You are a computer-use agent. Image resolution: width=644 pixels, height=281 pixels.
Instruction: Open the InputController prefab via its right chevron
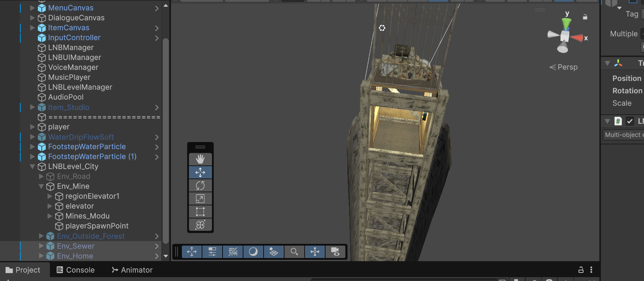coord(157,38)
